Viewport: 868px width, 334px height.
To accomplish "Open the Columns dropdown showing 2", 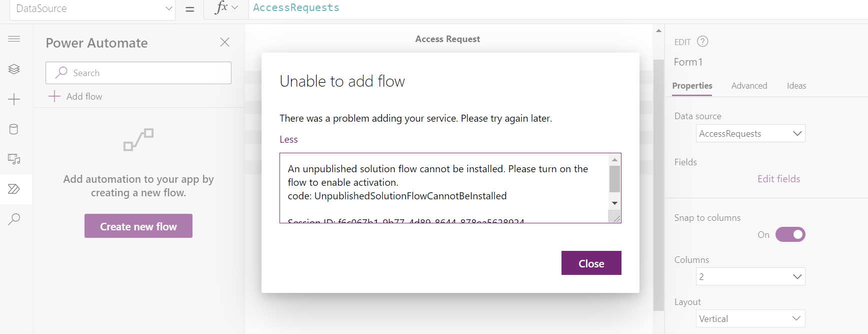I will (750, 276).
